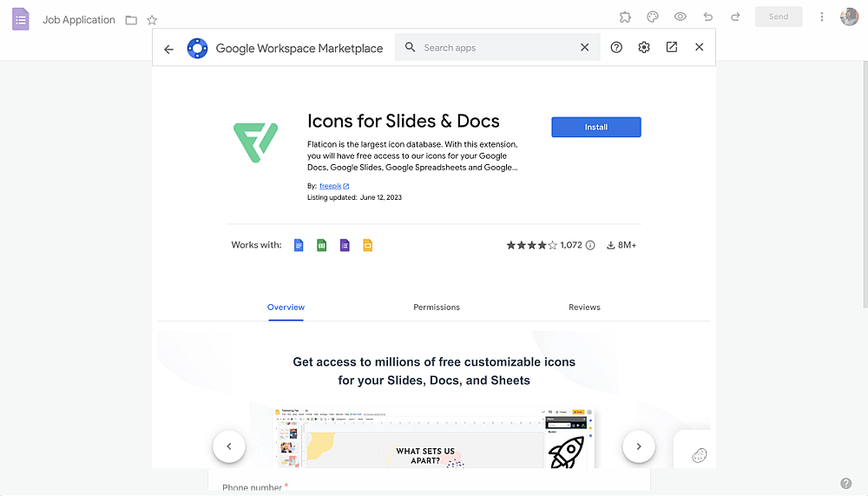The width and height of the screenshot is (868, 496).
Task: Send the form
Action: (x=779, y=17)
